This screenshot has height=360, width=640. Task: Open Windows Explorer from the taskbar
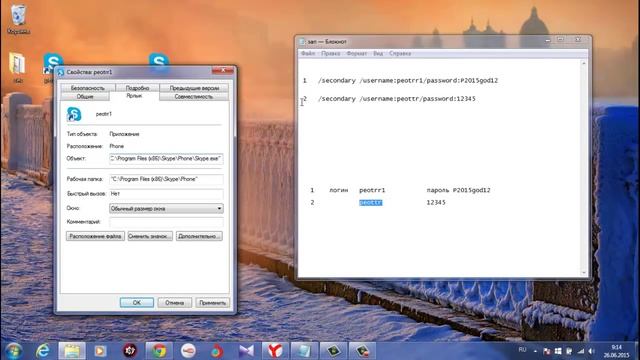tap(72, 351)
